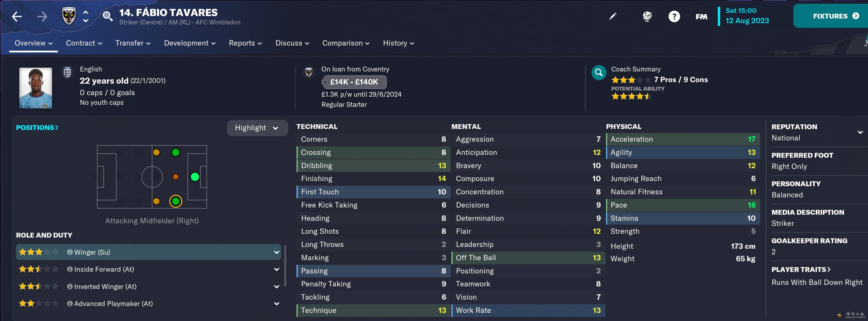Select the striker position dot on pitch

195,177
